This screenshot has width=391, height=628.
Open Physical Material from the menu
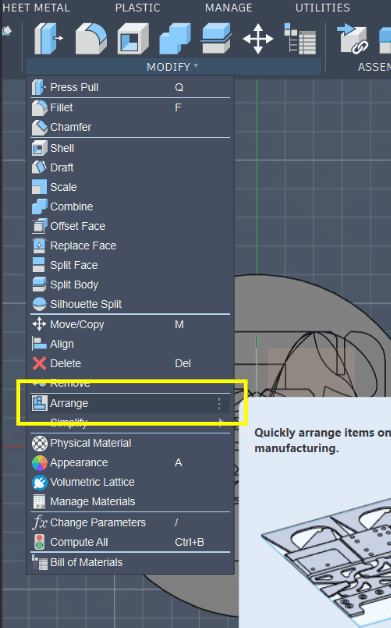point(130,443)
